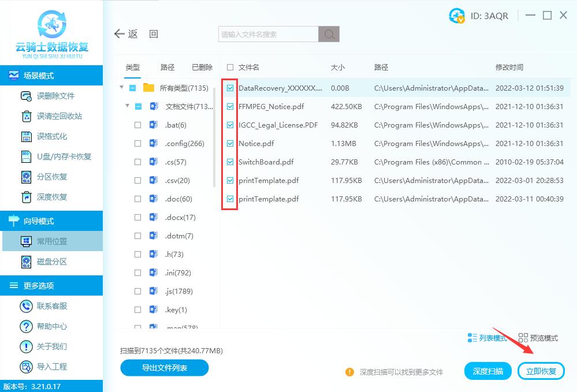Click the .js(1789) file type icon
577x392 pixels.
154,291
